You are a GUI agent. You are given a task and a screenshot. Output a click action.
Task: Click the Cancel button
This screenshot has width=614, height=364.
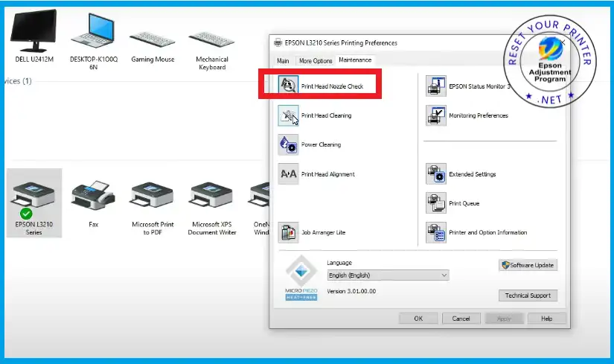(x=461, y=319)
